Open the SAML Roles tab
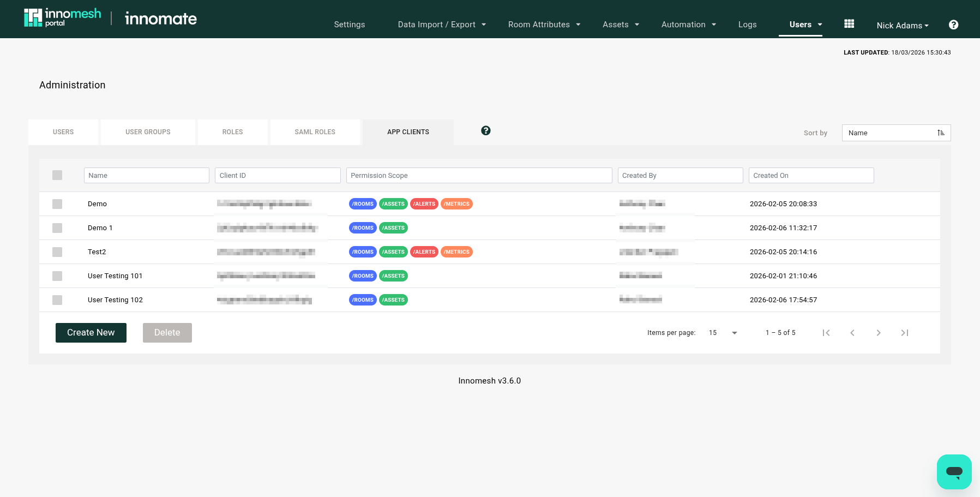This screenshot has width=980, height=497. click(x=315, y=132)
